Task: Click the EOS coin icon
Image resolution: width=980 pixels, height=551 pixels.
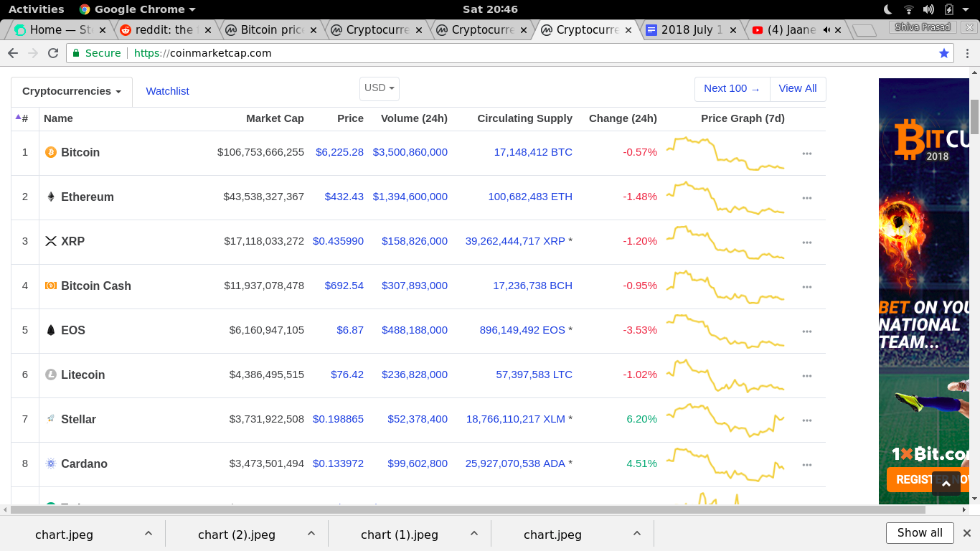Action: pyautogui.click(x=51, y=330)
